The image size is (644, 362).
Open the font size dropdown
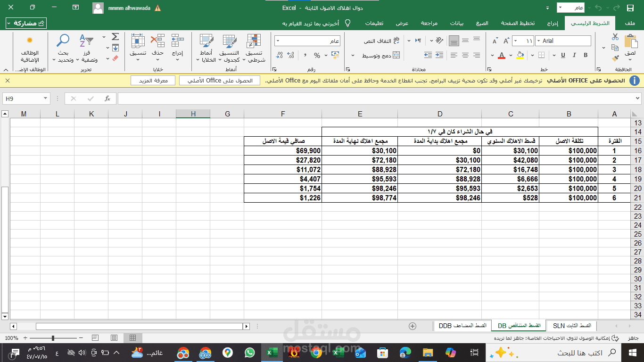(x=514, y=41)
